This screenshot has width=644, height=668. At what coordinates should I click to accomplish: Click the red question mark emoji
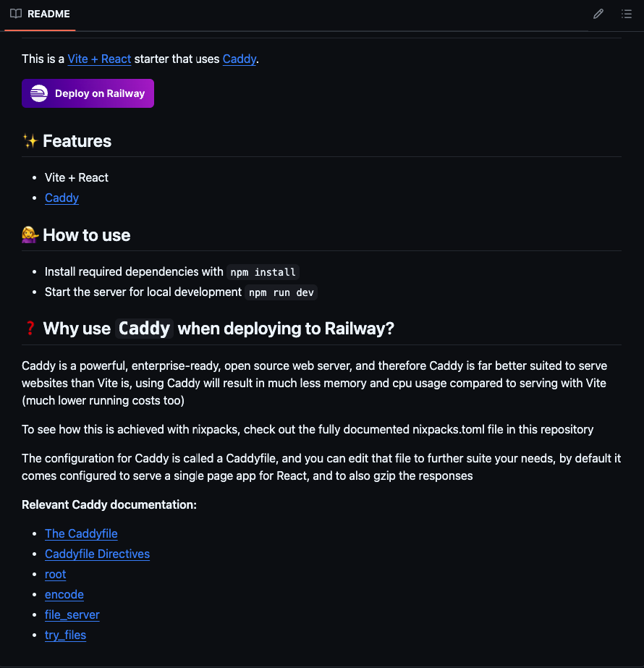30,329
